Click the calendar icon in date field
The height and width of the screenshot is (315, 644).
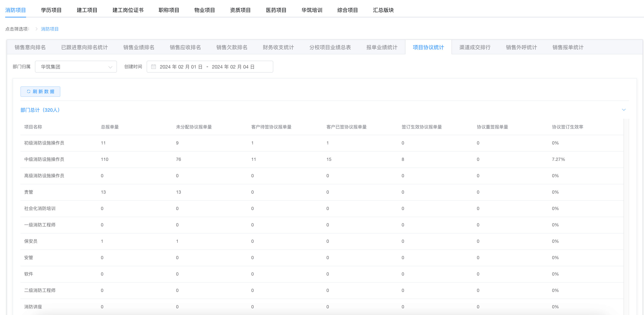click(x=154, y=67)
